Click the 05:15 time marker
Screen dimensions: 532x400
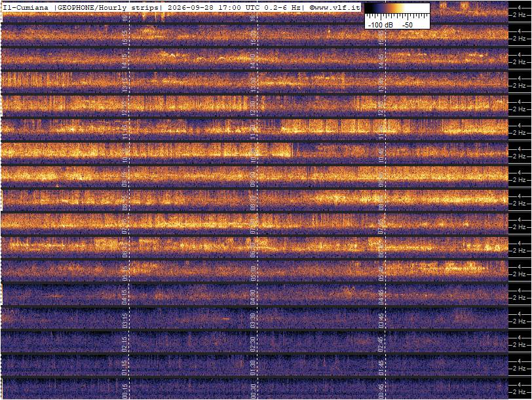125,273
